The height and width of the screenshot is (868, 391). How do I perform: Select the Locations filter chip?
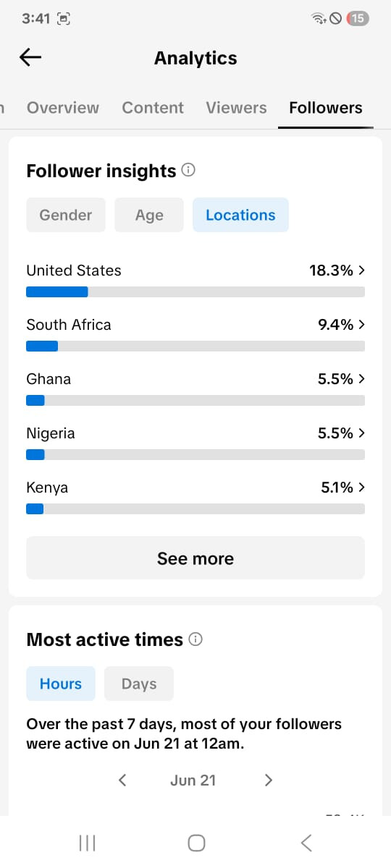[x=240, y=215]
